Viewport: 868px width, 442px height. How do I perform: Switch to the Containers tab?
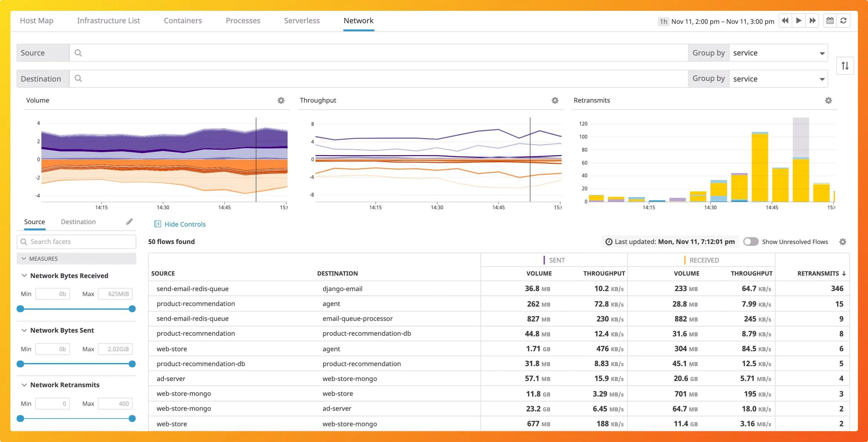pos(183,21)
